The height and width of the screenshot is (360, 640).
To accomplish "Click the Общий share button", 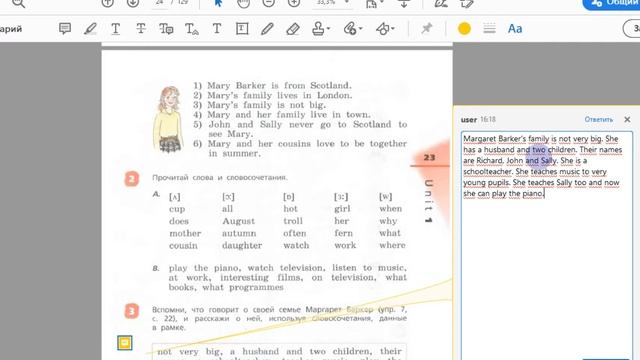I will click(611, 3).
